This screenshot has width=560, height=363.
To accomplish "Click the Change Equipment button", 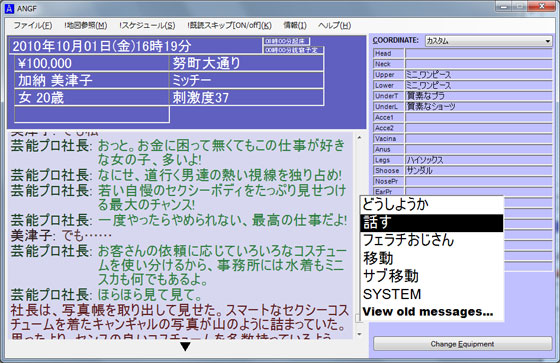I will pos(462,344).
